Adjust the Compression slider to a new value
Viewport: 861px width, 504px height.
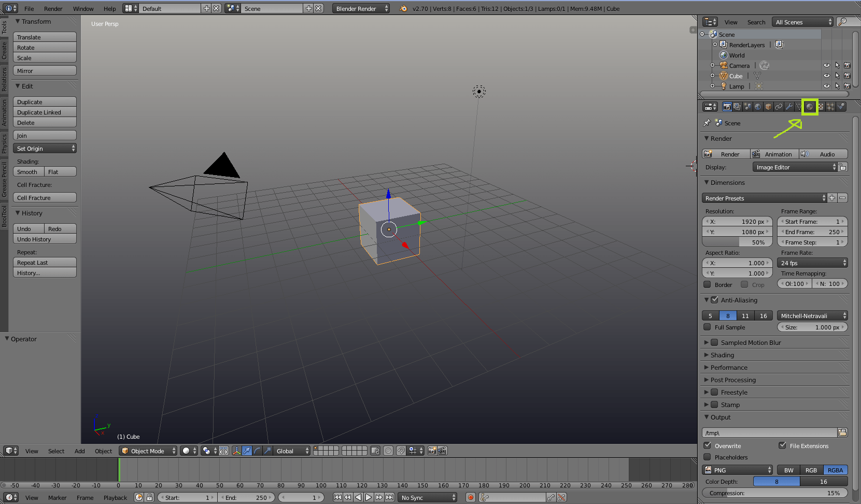pos(774,493)
